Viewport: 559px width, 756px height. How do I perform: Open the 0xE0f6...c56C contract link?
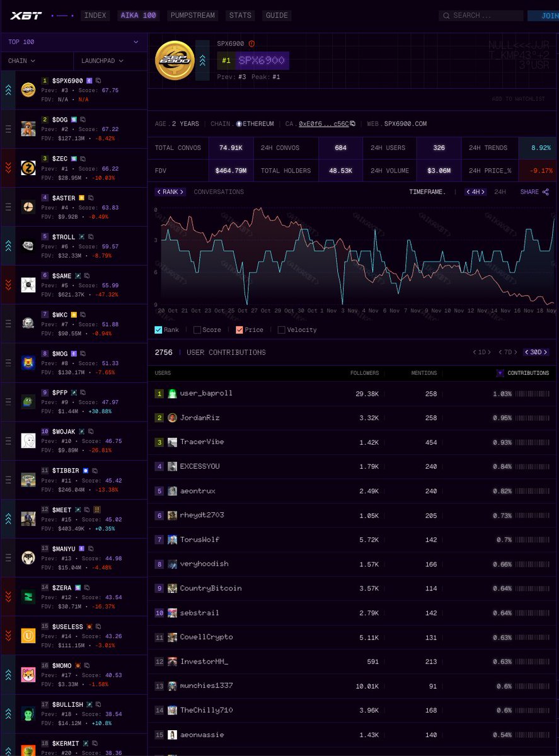[x=323, y=124]
